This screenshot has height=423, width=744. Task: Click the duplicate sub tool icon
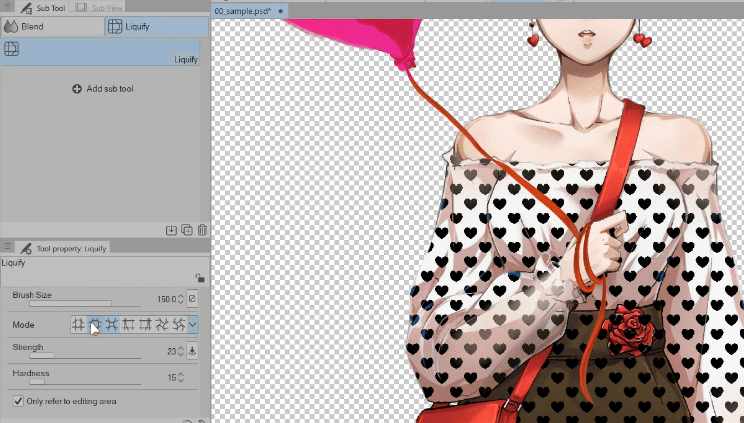[187, 230]
